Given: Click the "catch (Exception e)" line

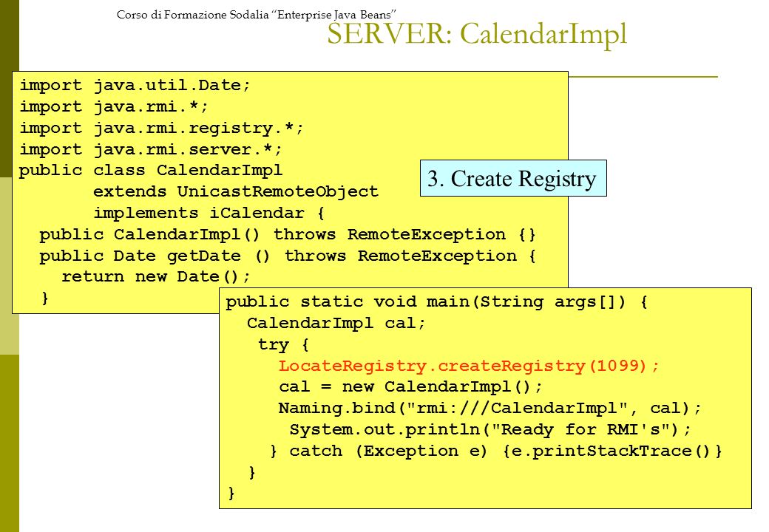Looking at the screenshot, I should 495,451.
